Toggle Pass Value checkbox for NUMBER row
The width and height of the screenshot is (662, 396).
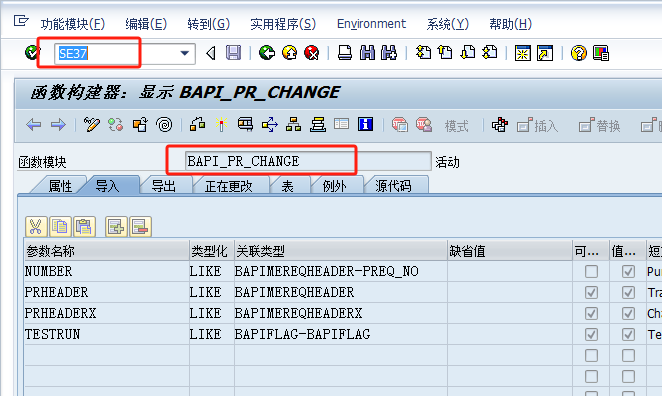(628, 271)
